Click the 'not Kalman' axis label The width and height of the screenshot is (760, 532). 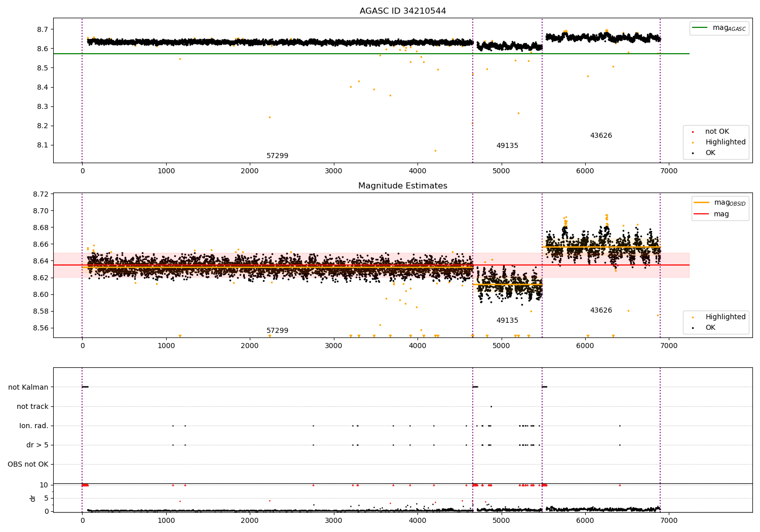point(28,388)
